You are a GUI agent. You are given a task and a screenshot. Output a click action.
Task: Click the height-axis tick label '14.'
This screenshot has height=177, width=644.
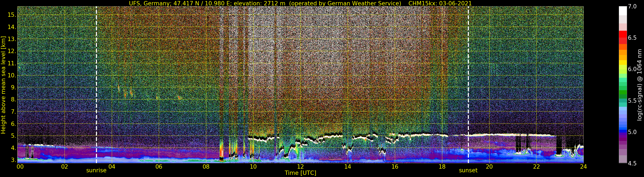[12, 27]
